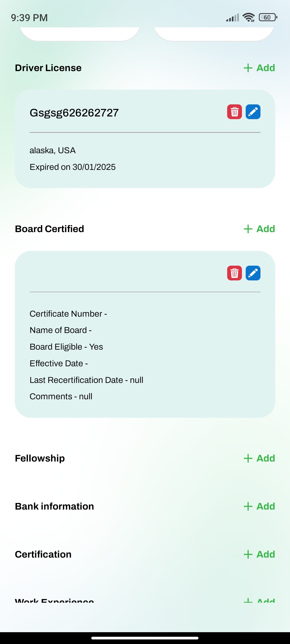Screen dimensions: 290x644
Task: Add Bank information
Action: (259, 506)
